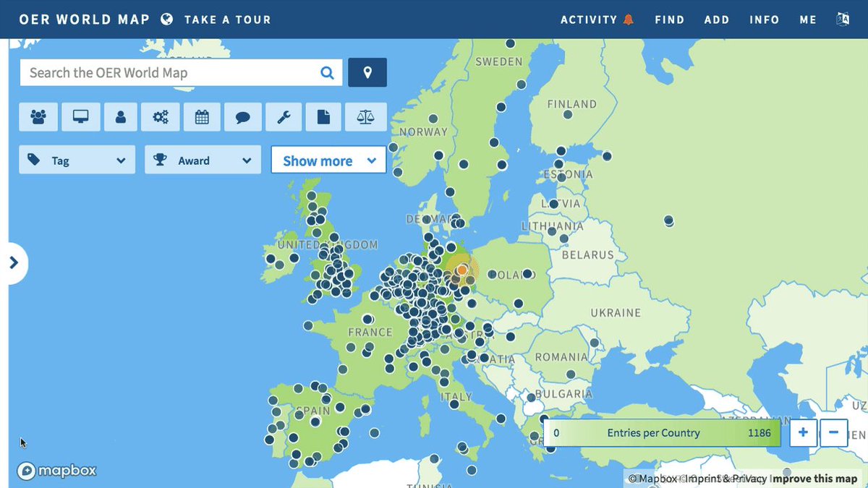Viewport: 868px width, 488px height.
Task: Click the Entries per Country legend bar
Action: (x=662, y=433)
